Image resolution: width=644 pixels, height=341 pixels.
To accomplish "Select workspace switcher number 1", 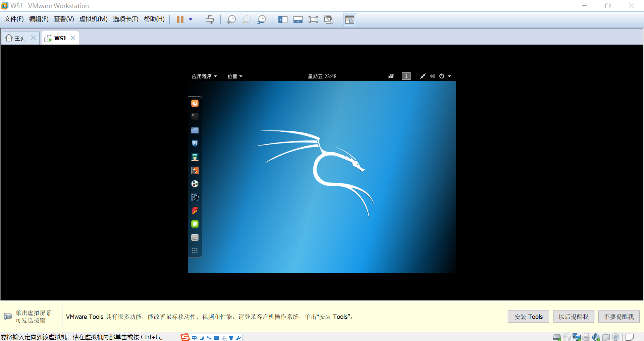I will pos(406,76).
